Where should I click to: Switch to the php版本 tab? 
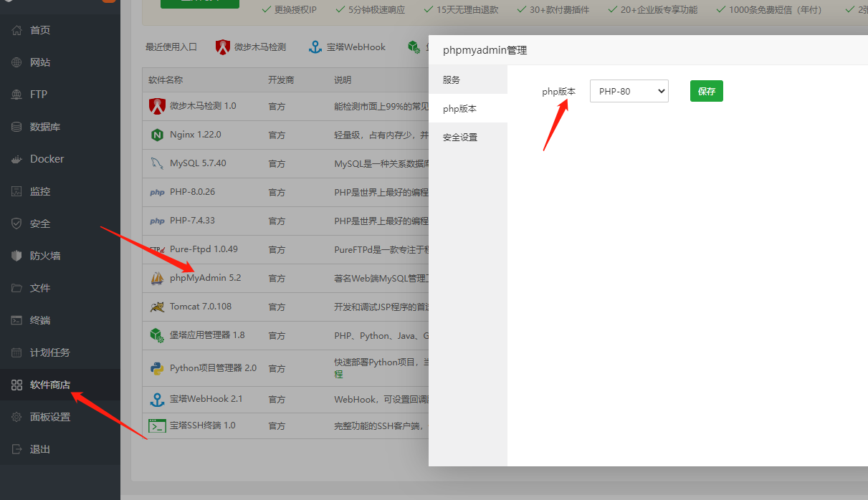coord(468,108)
